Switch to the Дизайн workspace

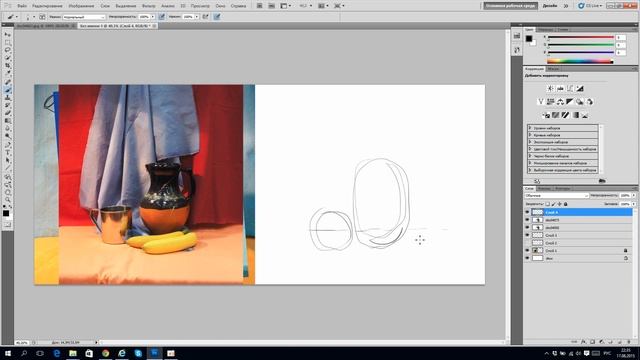click(550, 6)
